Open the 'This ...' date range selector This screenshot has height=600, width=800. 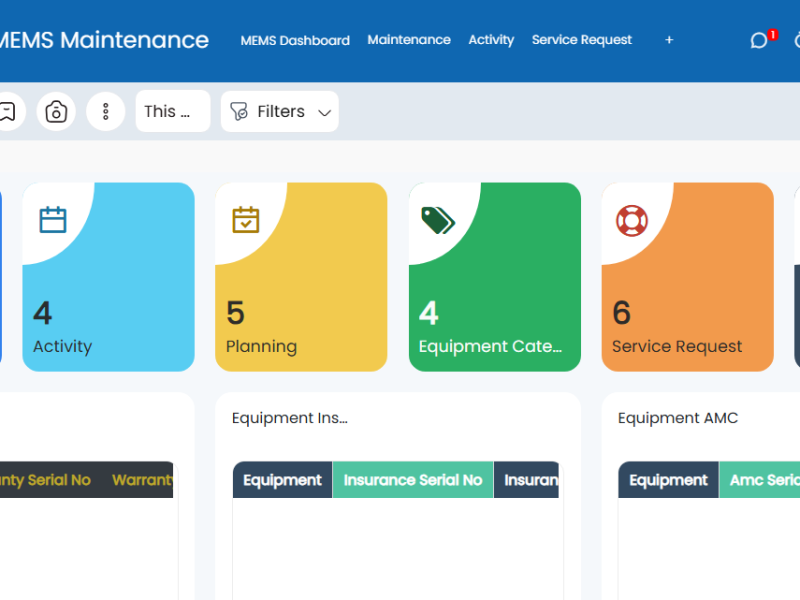(172, 111)
